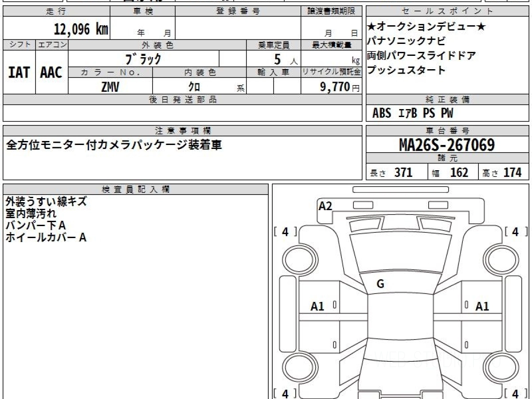Select the バンパー下A inspector note

(x=35, y=225)
